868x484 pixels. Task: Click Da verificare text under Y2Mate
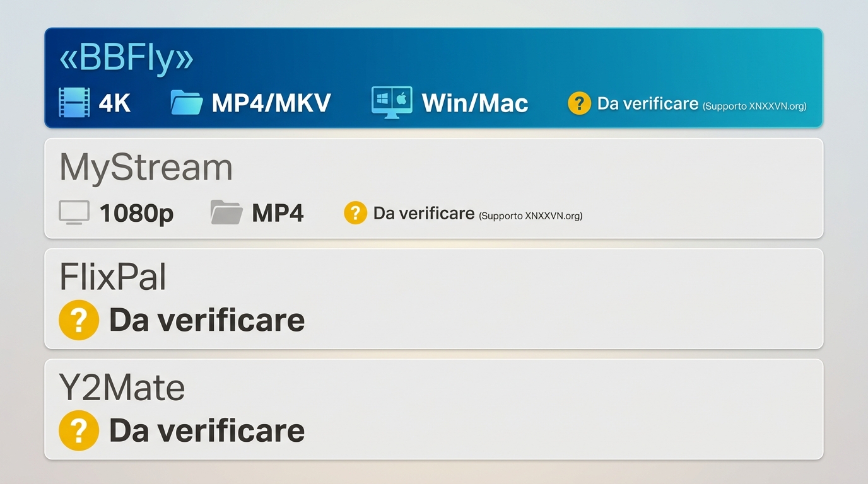click(207, 430)
